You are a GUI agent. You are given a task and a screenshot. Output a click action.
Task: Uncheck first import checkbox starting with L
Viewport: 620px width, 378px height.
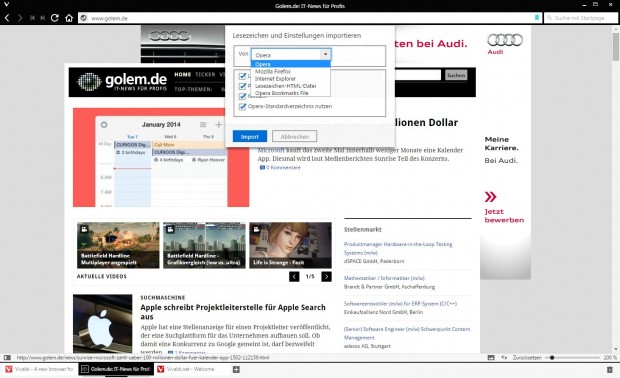242,76
